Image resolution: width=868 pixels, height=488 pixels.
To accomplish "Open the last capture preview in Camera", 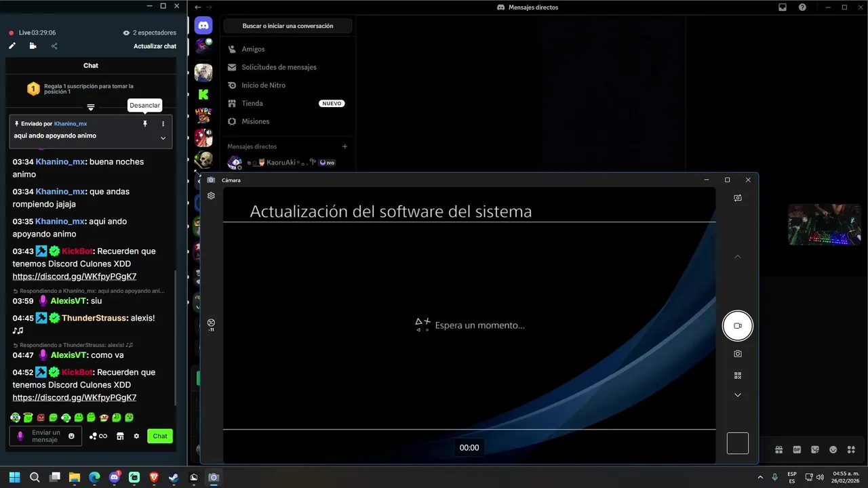I will tap(737, 443).
